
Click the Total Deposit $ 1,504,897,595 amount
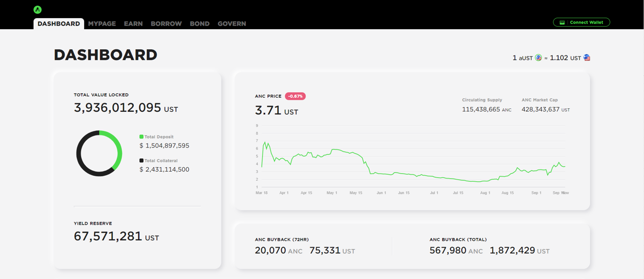tap(165, 146)
